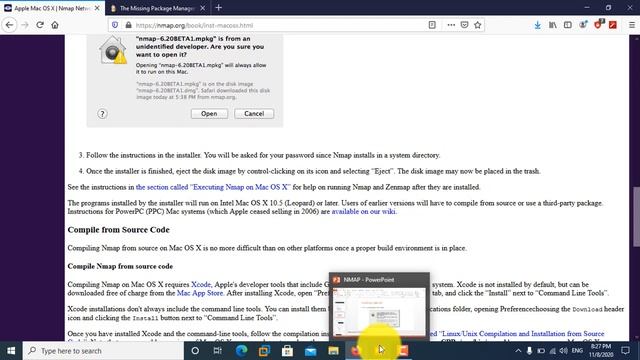Open network connections tray icon
The width and height of the screenshot is (640, 360).
pos(552,351)
